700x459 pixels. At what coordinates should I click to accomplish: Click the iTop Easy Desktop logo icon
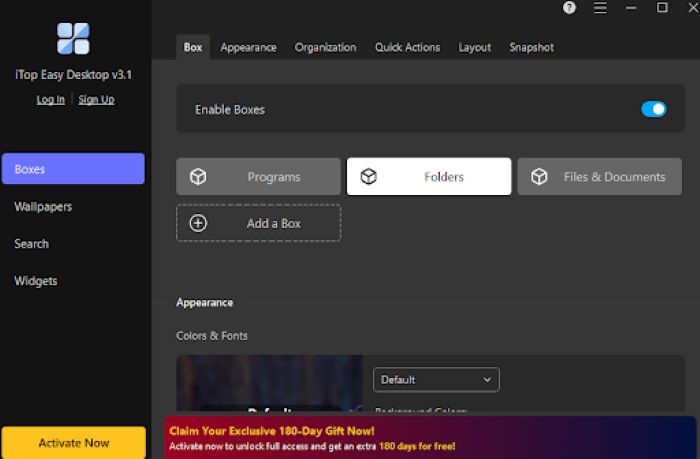[x=73, y=38]
